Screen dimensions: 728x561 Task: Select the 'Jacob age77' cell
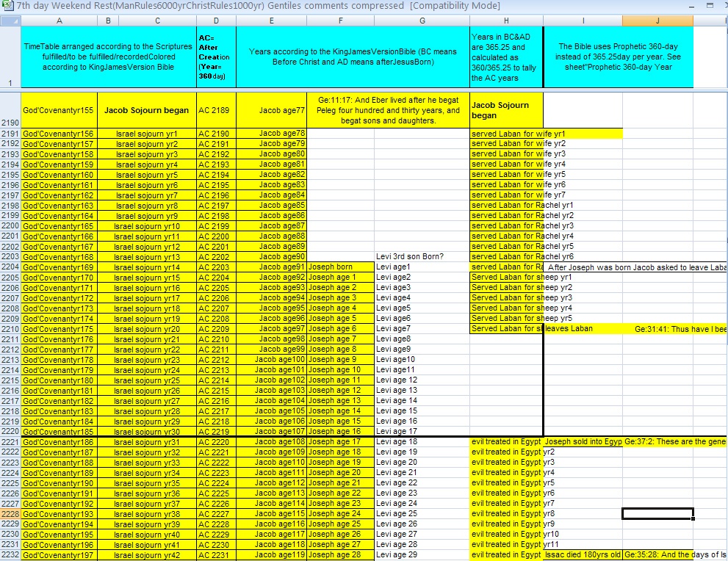[x=271, y=110]
